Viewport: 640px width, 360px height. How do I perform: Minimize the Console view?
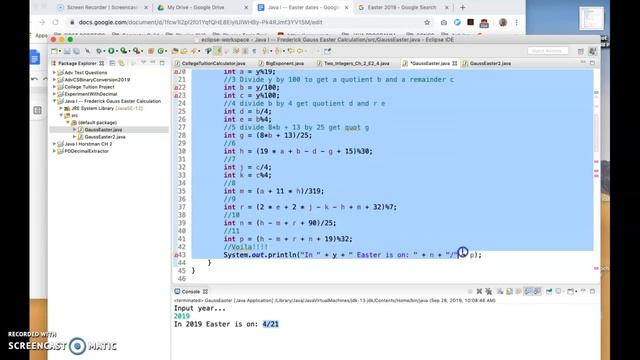pos(583,291)
